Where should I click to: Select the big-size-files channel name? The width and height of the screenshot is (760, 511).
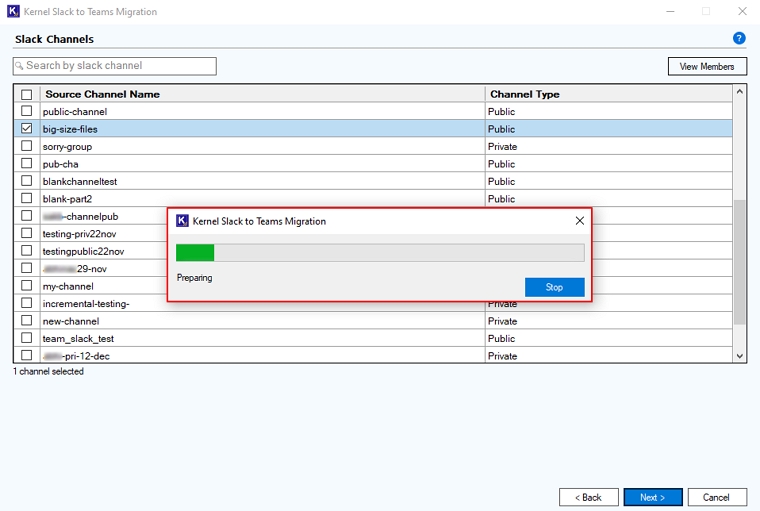pos(70,129)
